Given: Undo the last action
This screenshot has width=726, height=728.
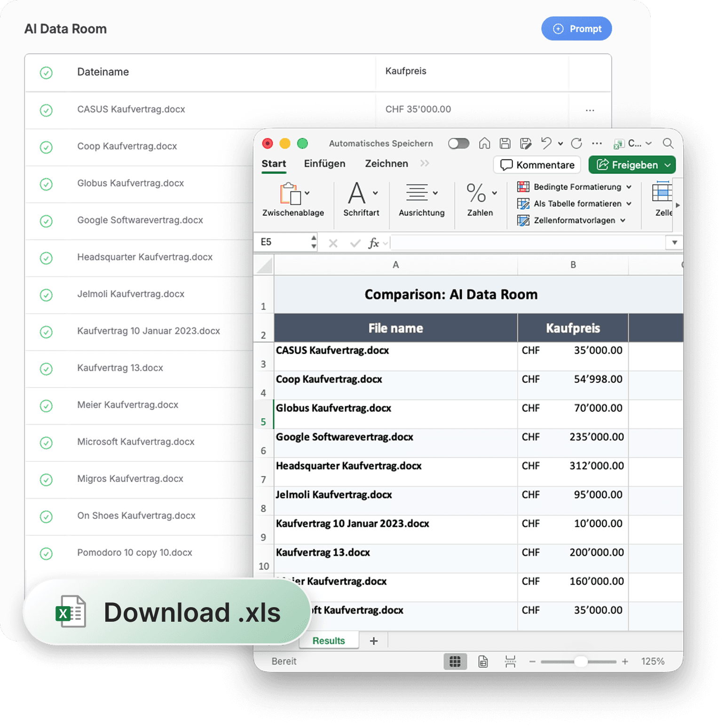Looking at the screenshot, I should coord(545,143).
